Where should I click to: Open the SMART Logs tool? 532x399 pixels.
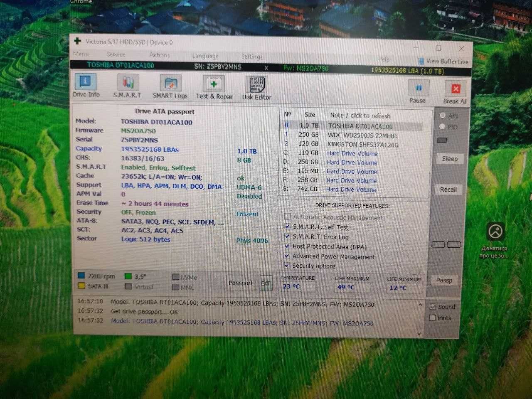pos(170,87)
